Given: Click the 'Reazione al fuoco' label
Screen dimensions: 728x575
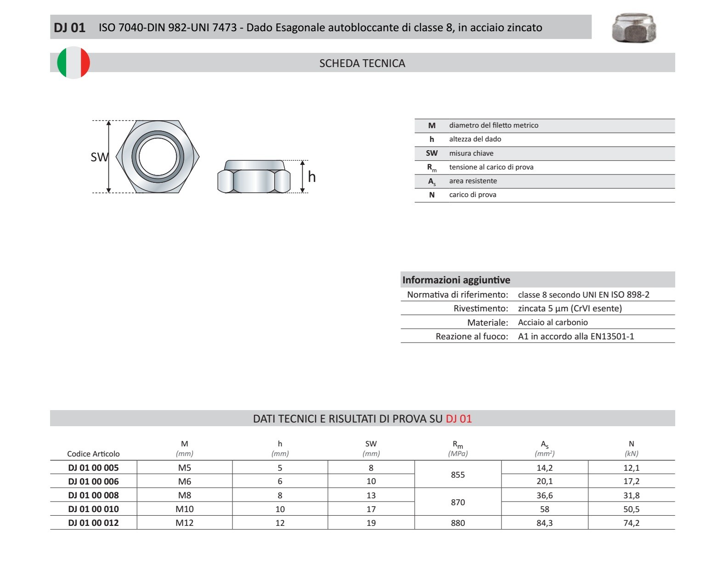Looking at the screenshot, I should coord(472,336).
